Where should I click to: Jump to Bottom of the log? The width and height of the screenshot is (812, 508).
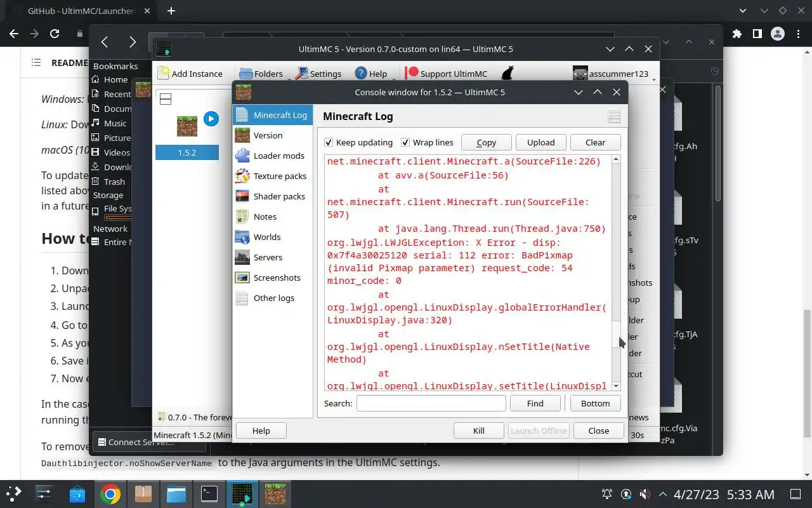(595, 403)
